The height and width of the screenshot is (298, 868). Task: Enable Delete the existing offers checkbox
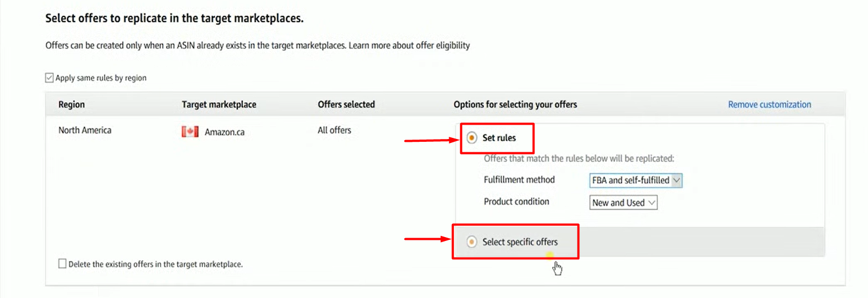[63, 264]
